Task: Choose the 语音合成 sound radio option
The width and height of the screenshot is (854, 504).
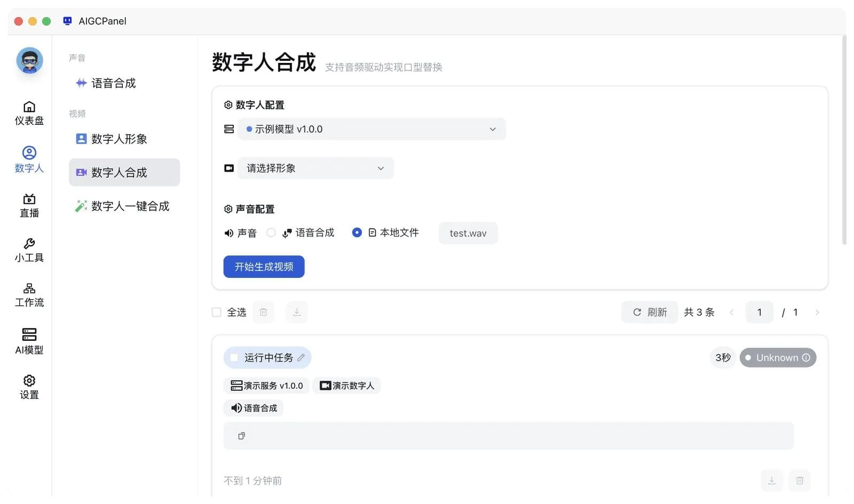Action: coord(271,233)
